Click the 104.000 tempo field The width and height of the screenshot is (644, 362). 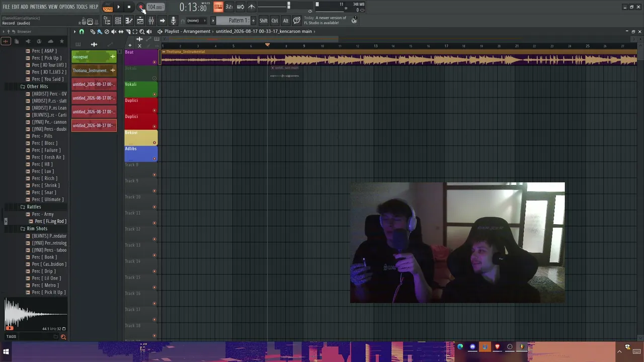point(155,7)
